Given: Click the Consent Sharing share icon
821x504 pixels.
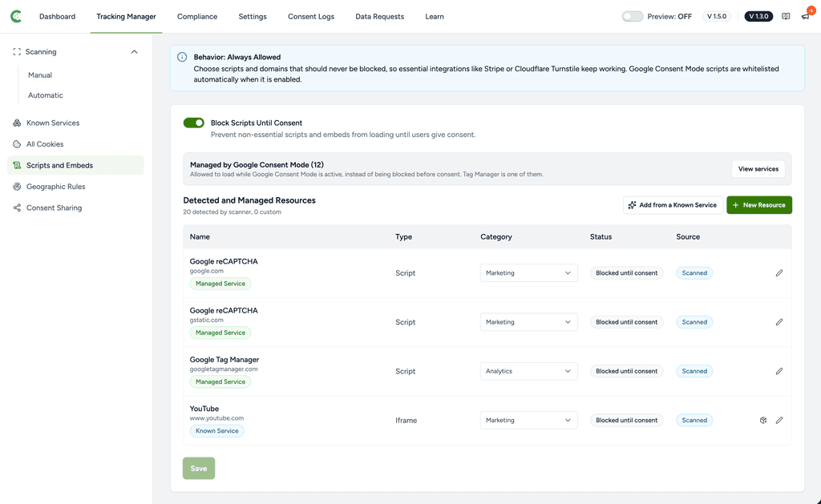Looking at the screenshot, I should pyautogui.click(x=17, y=208).
